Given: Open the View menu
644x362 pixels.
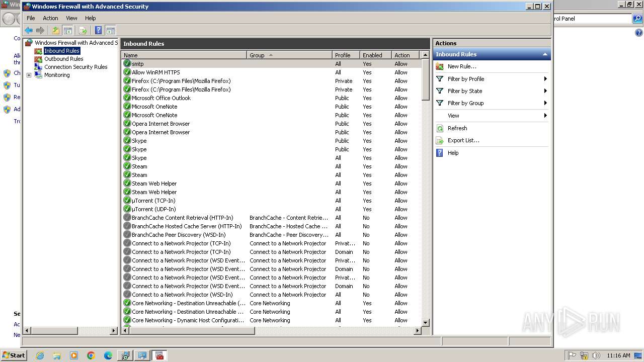Looking at the screenshot, I should (72, 18).
